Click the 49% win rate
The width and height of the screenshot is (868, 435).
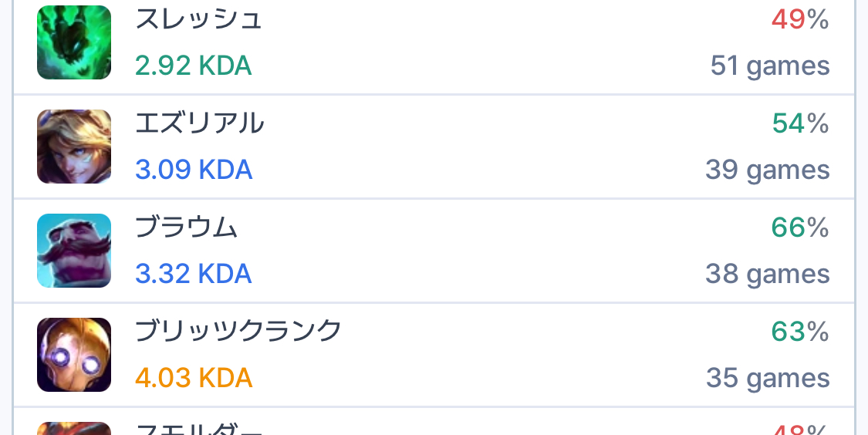[799, 20]
